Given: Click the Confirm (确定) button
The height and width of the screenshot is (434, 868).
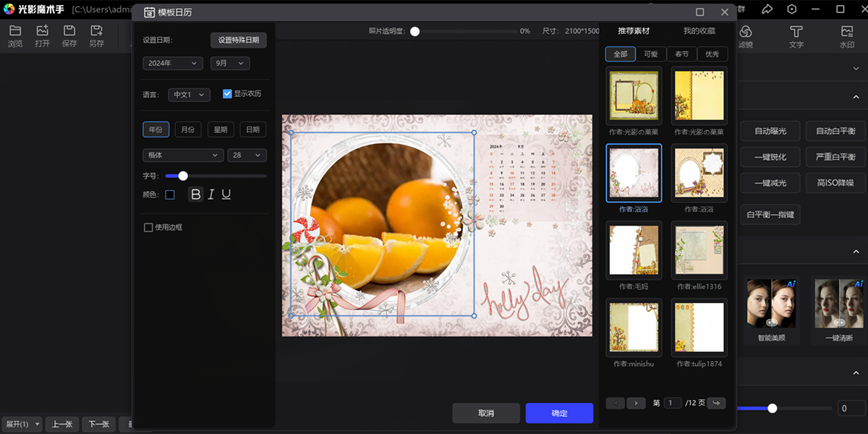Looking at the screenshot, I should click(x=559, y=413).
